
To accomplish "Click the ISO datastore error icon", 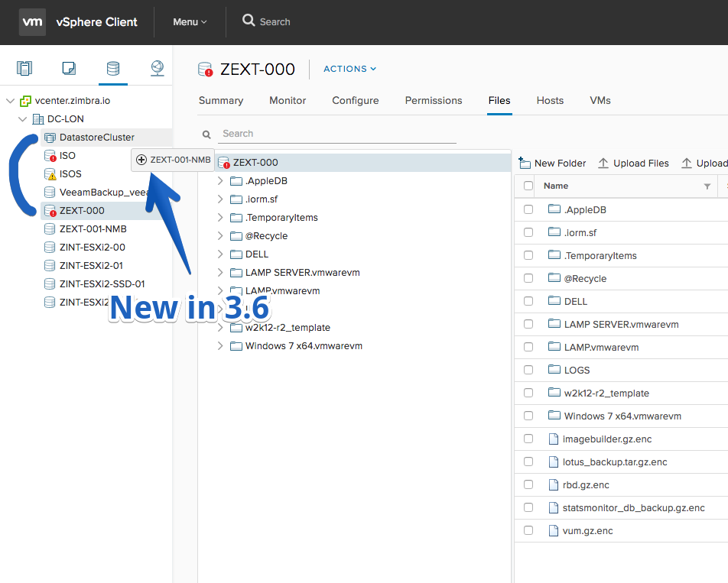I will click(x=50, y=156).
